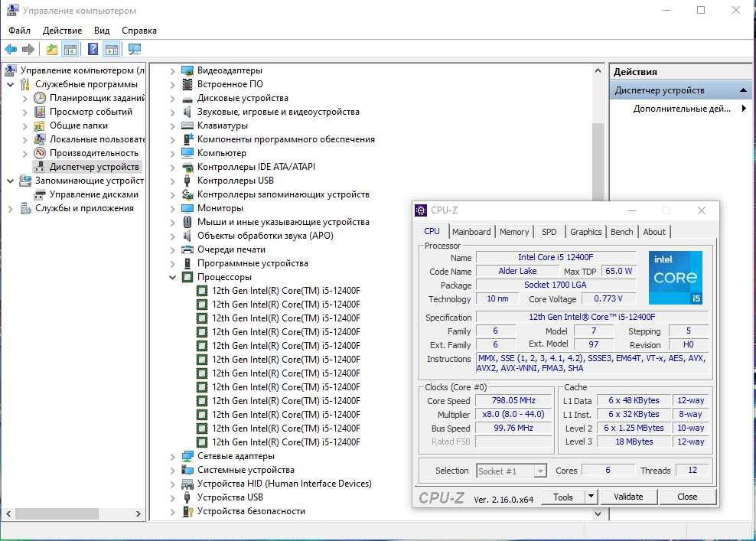
Task: Click the Specification field in CPU-Z
Action: tap(592, 317)
